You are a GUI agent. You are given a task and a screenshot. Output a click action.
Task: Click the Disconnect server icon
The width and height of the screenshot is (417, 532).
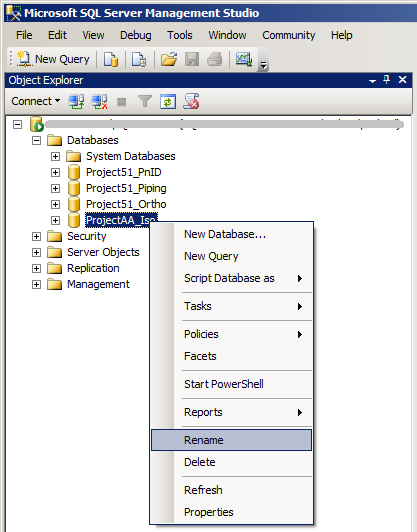point(99,101)
